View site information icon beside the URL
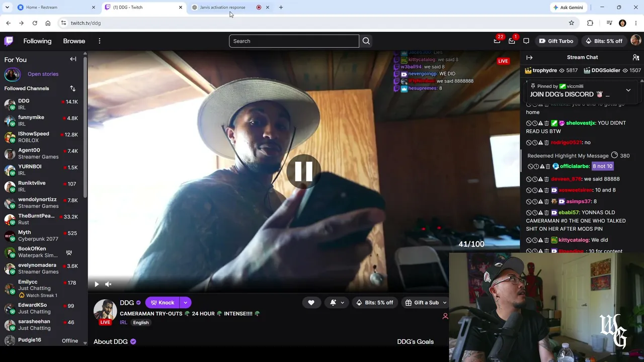Image resolution: width=644 pixels, height=362 pixels. click(x=63, y=23)
